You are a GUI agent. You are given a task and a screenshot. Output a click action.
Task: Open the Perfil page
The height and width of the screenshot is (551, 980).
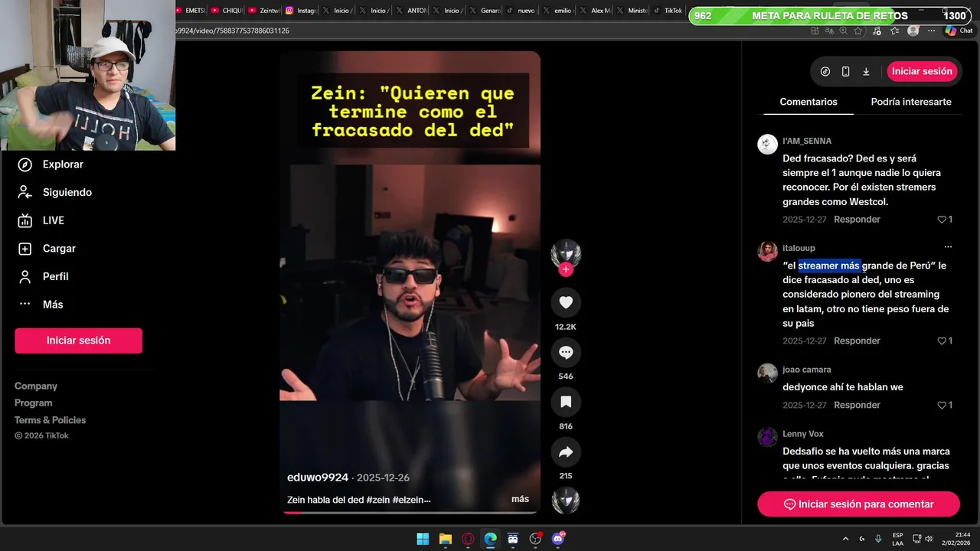[x=44, y=276]
